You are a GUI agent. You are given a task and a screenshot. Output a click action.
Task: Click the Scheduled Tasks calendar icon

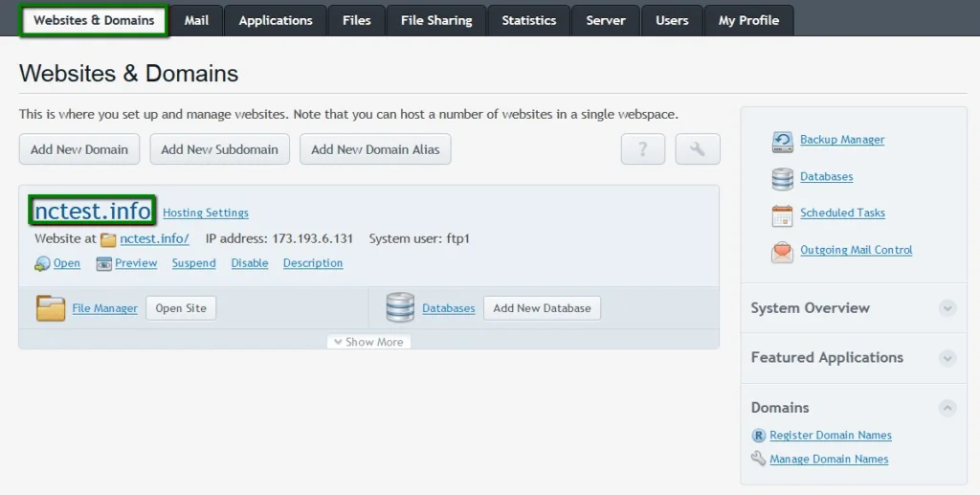782,214
